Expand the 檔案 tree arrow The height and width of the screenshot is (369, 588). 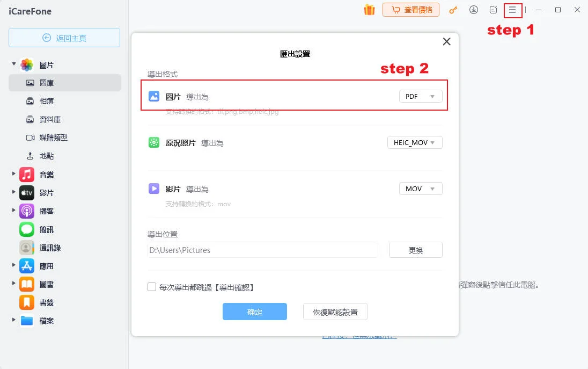tap(14, 320)
